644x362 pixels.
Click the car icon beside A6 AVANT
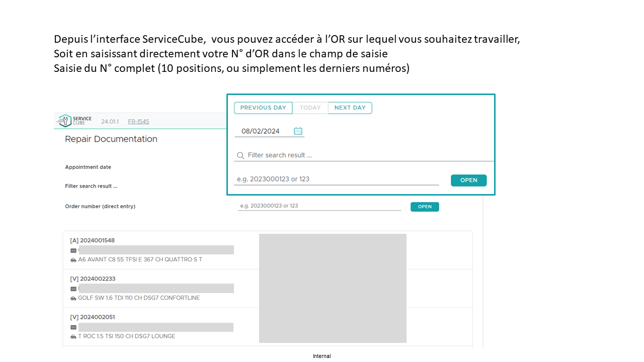tap(73, 260)
